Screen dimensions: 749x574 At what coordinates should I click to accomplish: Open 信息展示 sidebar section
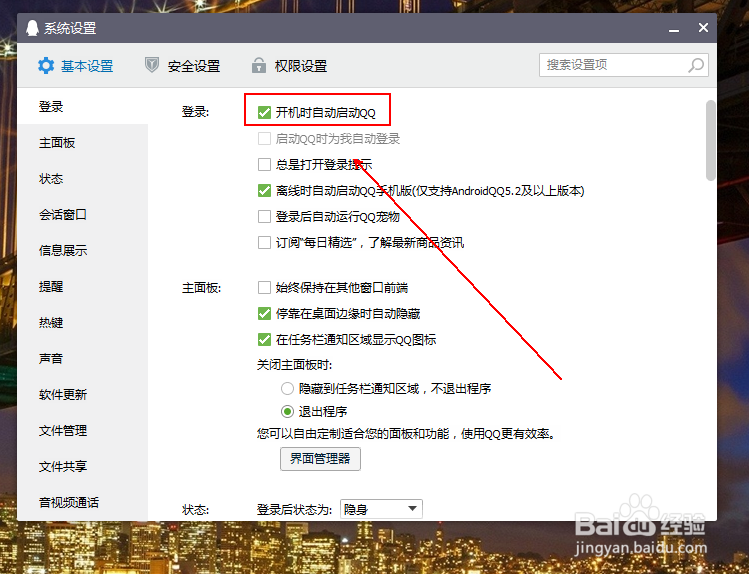[82, 250]
